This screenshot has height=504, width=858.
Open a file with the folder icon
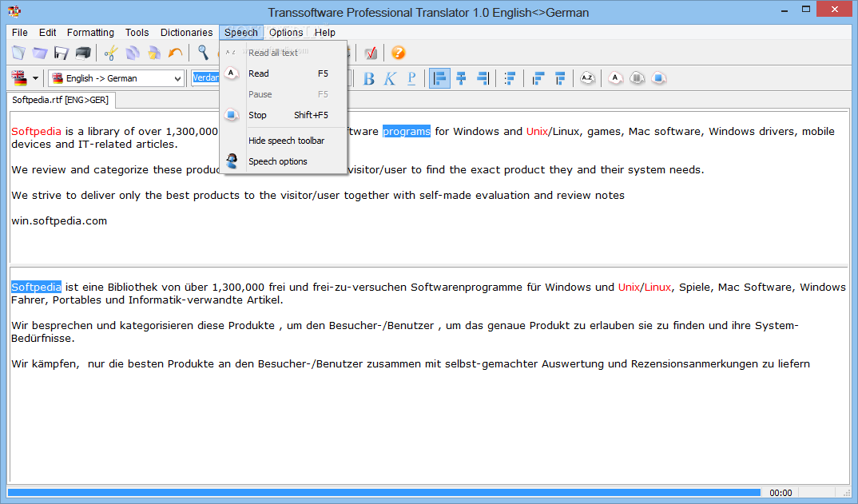click(x=40, y=53)
